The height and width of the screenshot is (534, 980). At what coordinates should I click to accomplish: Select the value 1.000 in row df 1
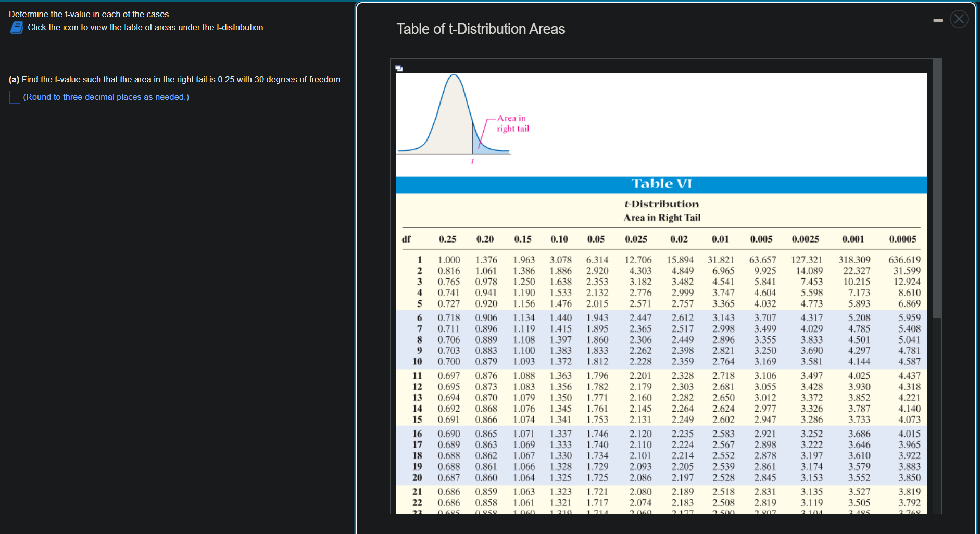(448, 260)
